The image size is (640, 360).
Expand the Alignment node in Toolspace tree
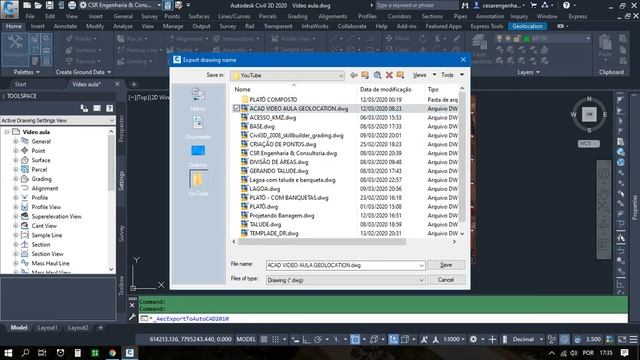(x=16, y=188)
